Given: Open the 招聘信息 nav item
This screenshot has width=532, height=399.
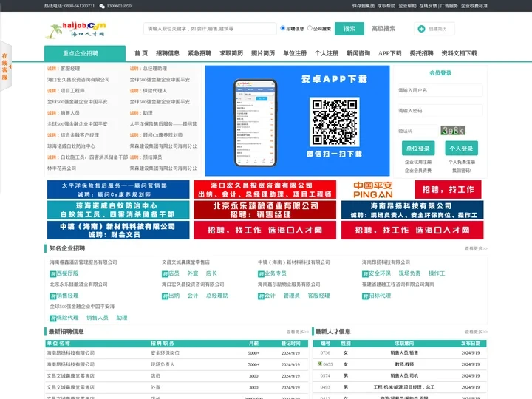Looking at the screenshot, I should (x=168, y=53).
